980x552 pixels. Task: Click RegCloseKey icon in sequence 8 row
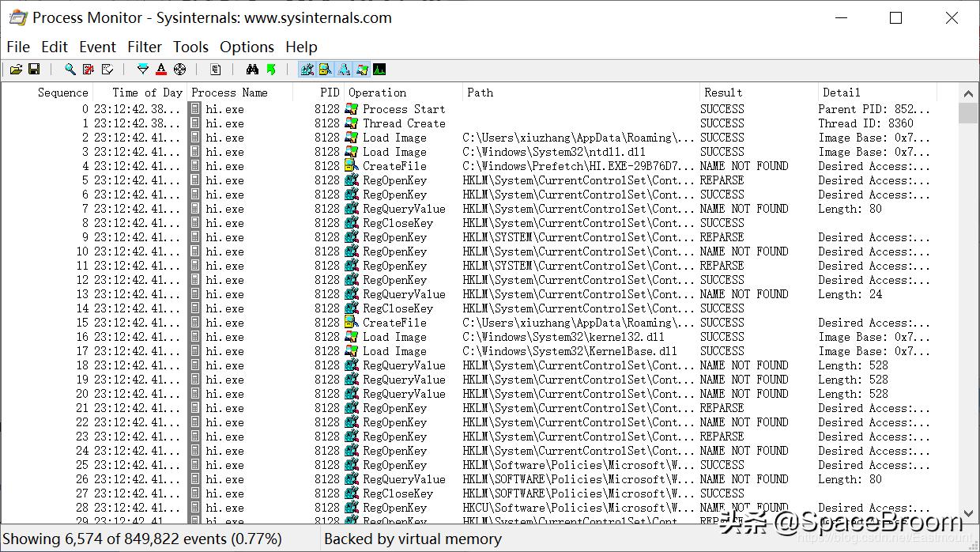[352, 223]
